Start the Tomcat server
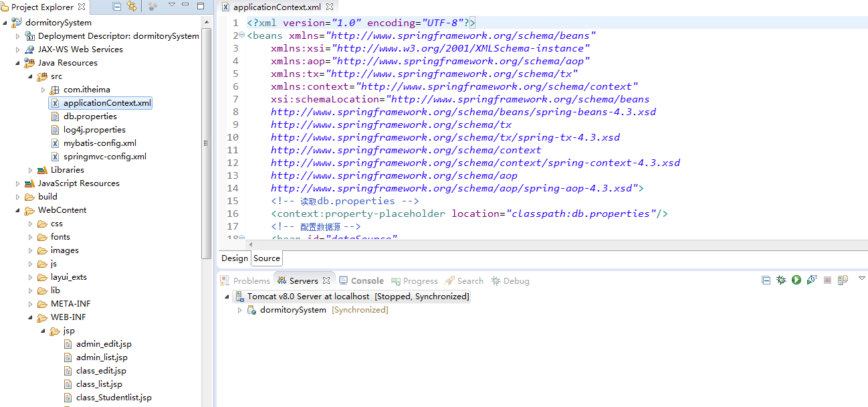Viewport: 868px width, 407px height. 796,280
